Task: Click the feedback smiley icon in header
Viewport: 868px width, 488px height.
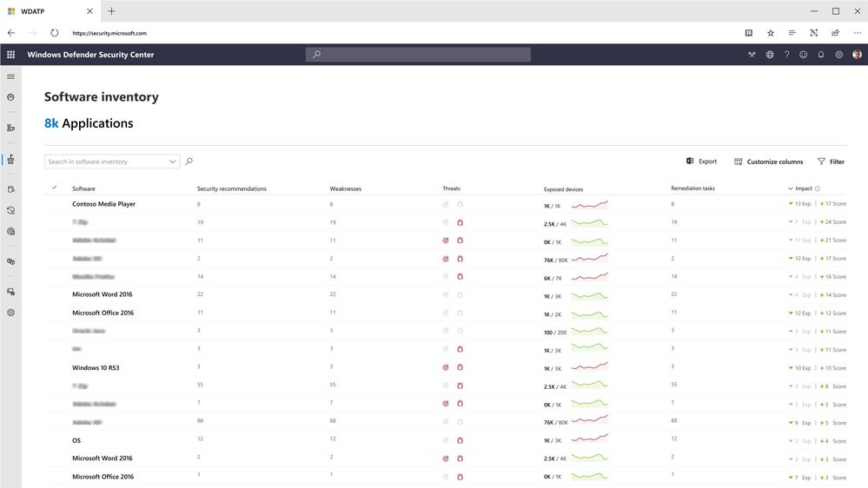Action: (803, 54)
